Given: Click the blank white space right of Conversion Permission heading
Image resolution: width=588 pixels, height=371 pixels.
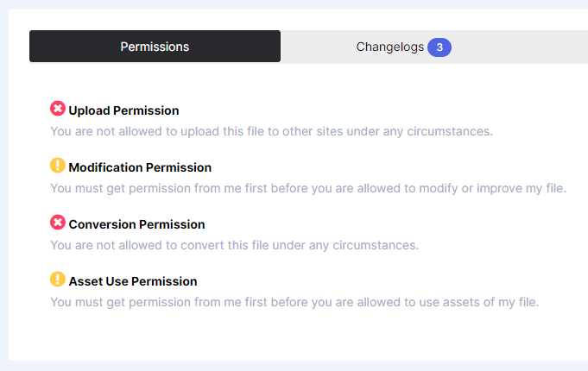Looking at the screenshot, I should (389, 224).
